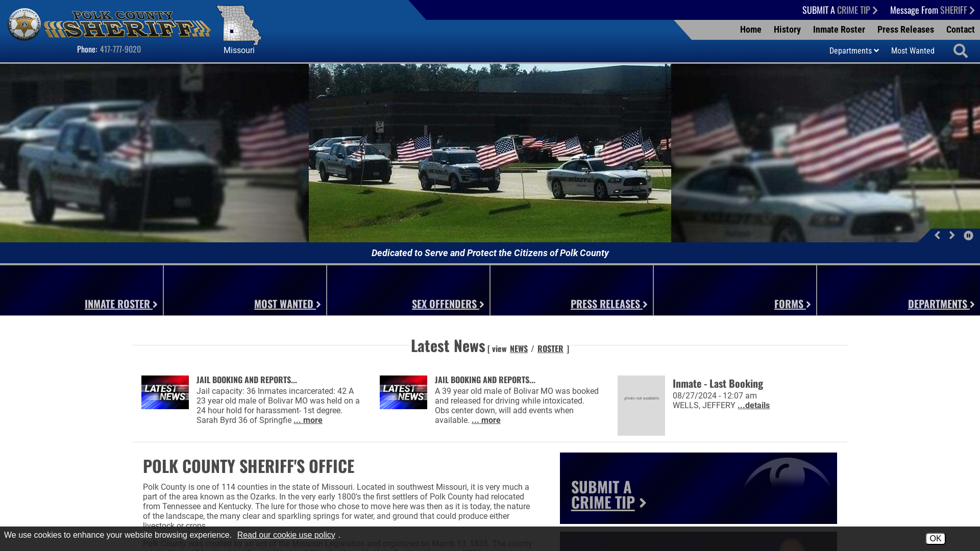Select Inmate Roster in top navigation
The height and width of the screenshot is (551, 980).
tap(839, 30)
